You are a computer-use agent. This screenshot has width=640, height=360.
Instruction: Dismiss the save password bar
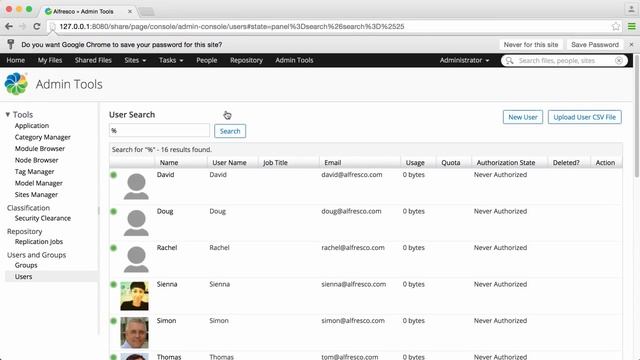[x=631, y=44]
